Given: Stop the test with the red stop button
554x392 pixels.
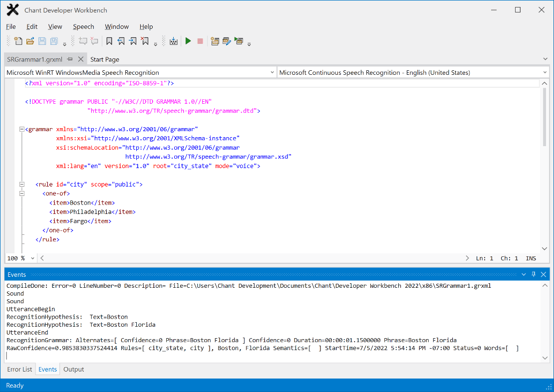Looking at the screenshot, I should point(200,41).
